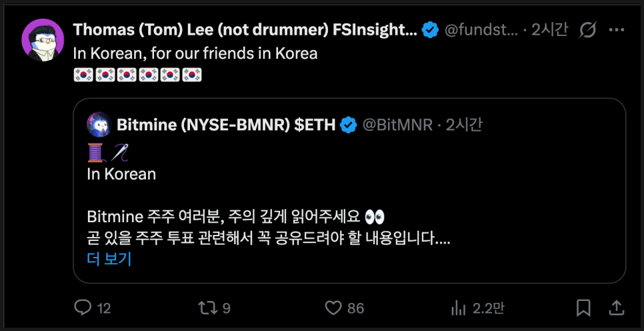Open the three-dot more options menu

618,30
